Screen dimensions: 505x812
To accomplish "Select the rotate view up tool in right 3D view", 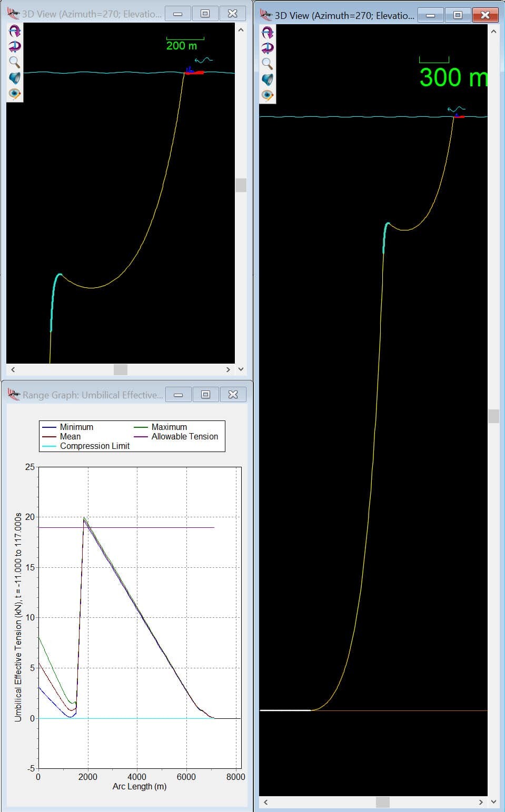I will (x=268, y=32).
